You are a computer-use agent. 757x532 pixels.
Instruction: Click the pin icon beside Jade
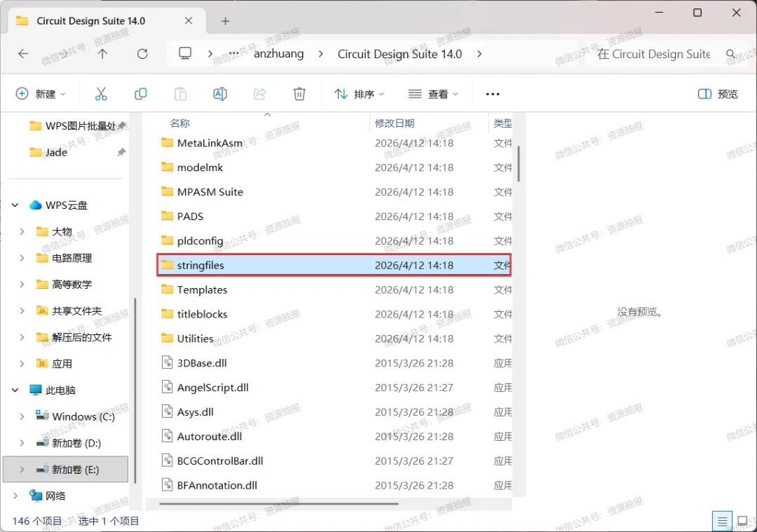point(121,152)
